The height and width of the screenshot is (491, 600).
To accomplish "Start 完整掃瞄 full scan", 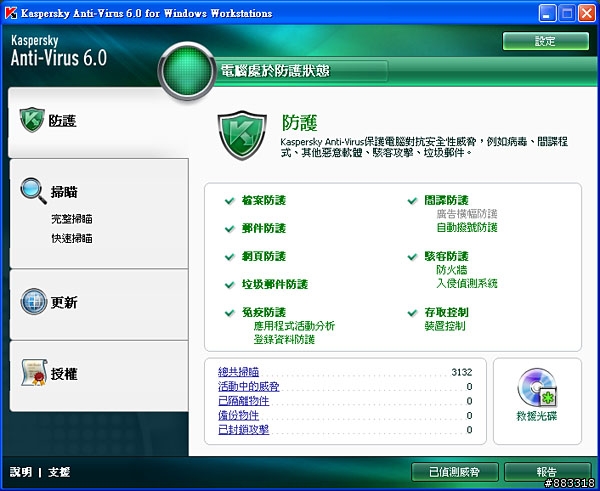I will (72, 219).
